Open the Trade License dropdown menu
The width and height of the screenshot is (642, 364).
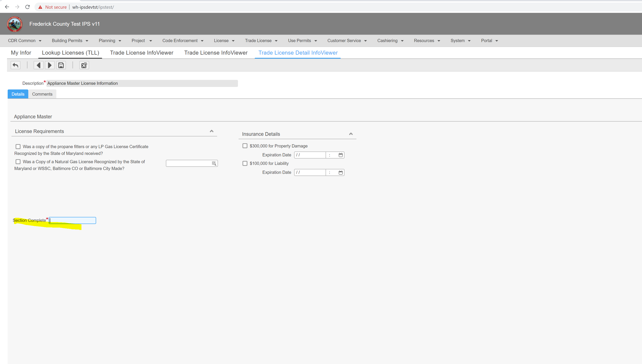(x=261, y=41)
